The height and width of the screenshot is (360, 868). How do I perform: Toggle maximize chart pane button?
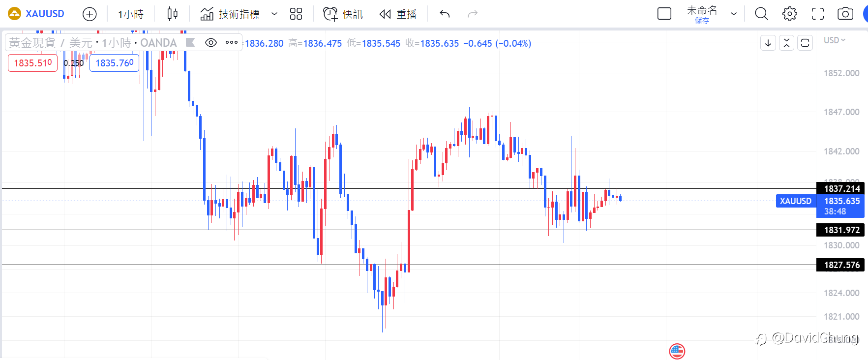[805, 43]
